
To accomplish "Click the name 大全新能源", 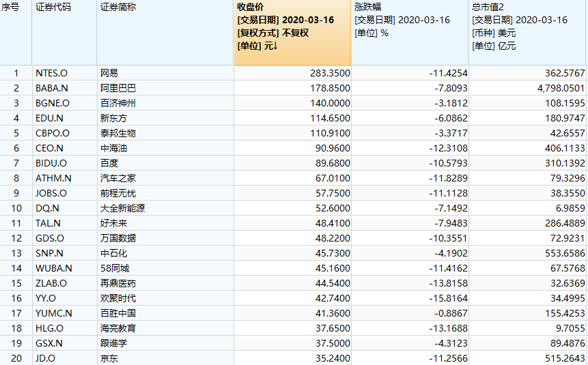I will click(x=123, y=208).
